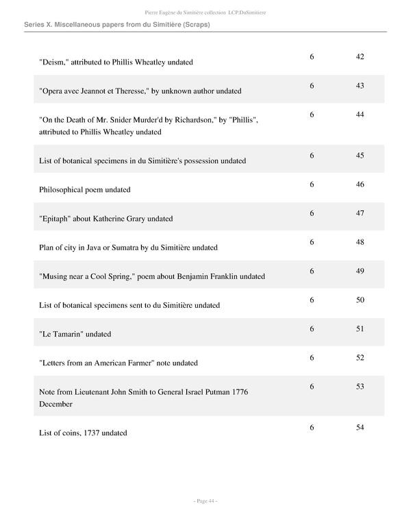The height and width of the screenshot is (532, 411).
Task: Select the "Le Tamarin" undated entry
Action: [x=75, y=334]
